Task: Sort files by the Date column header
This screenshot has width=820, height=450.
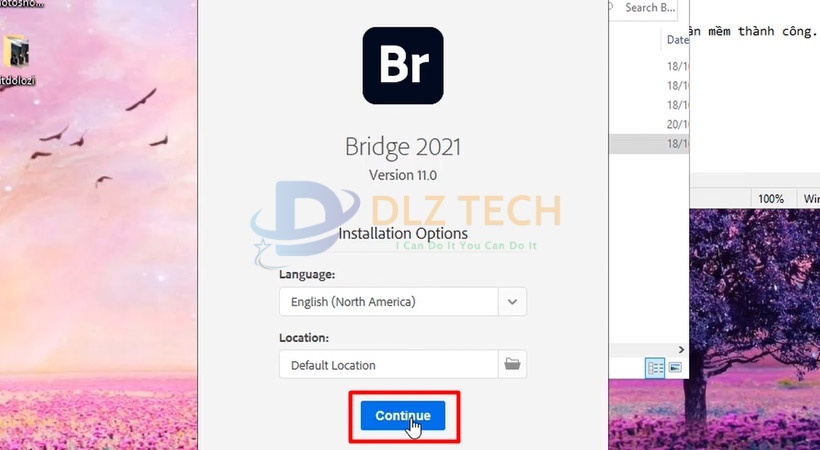Action: [x=677, y=40]
